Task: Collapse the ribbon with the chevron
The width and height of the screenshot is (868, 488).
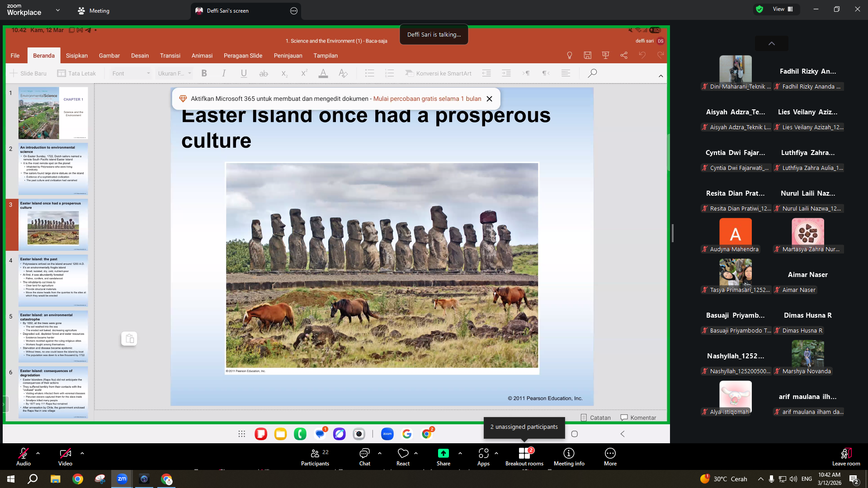Action: tap(661, 76)
